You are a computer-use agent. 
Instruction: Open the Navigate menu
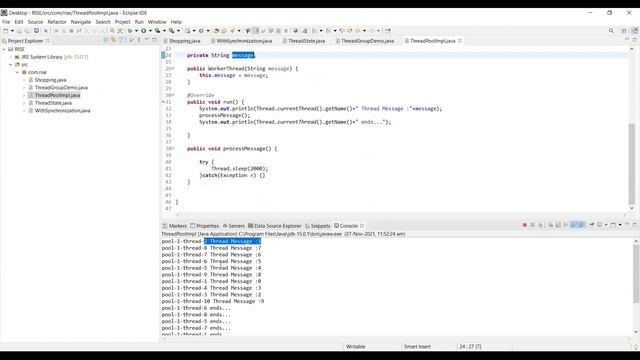(81, 22)
